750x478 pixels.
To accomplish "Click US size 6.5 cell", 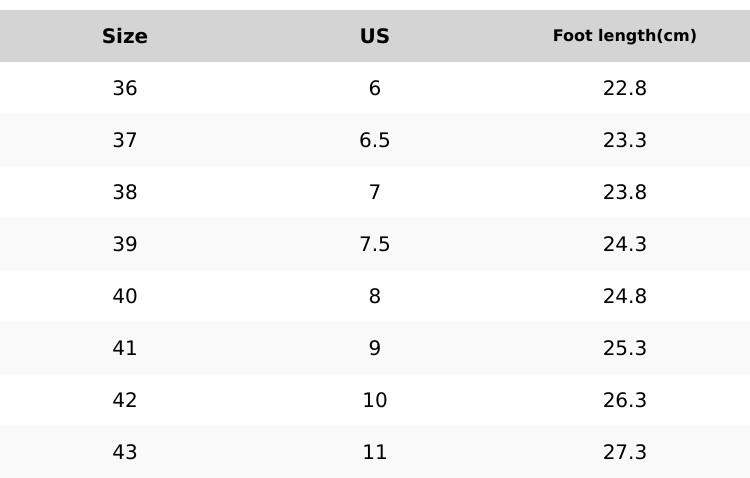I will [375, 141].
